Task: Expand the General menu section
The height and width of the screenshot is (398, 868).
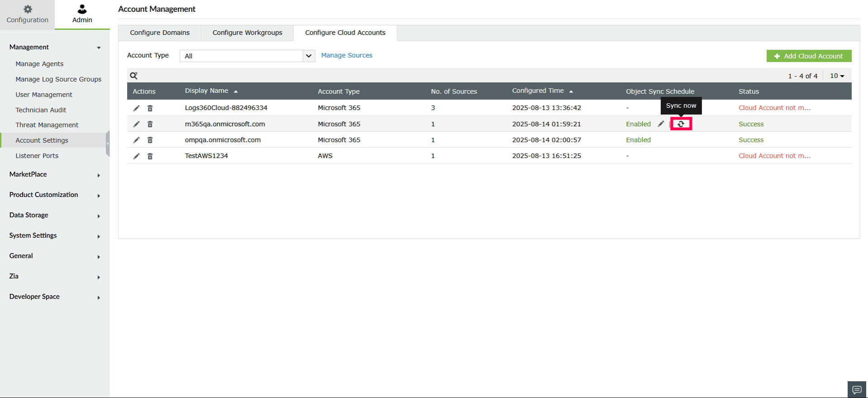Action: [55, 256]
